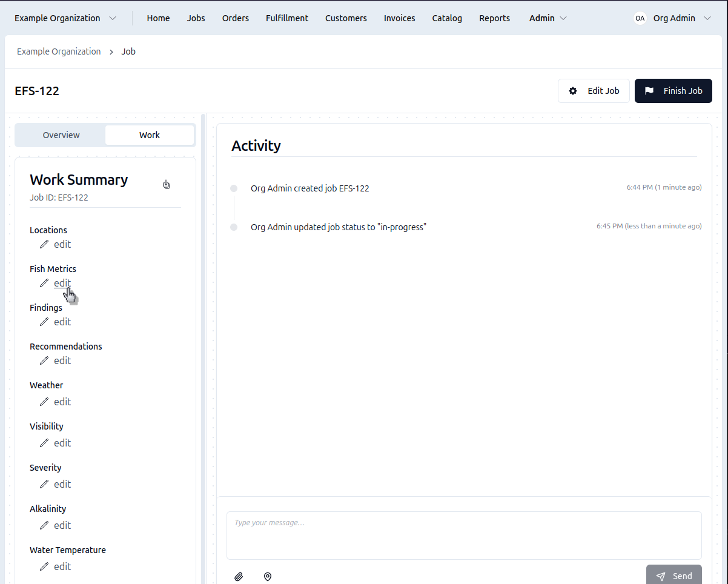Open the Fulfillment menu item
This screenshot has width=728, height=584.
coord(287,18)
